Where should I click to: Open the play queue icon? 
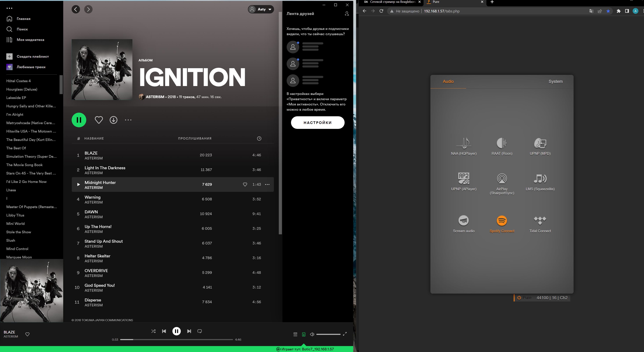coord(295,334)
